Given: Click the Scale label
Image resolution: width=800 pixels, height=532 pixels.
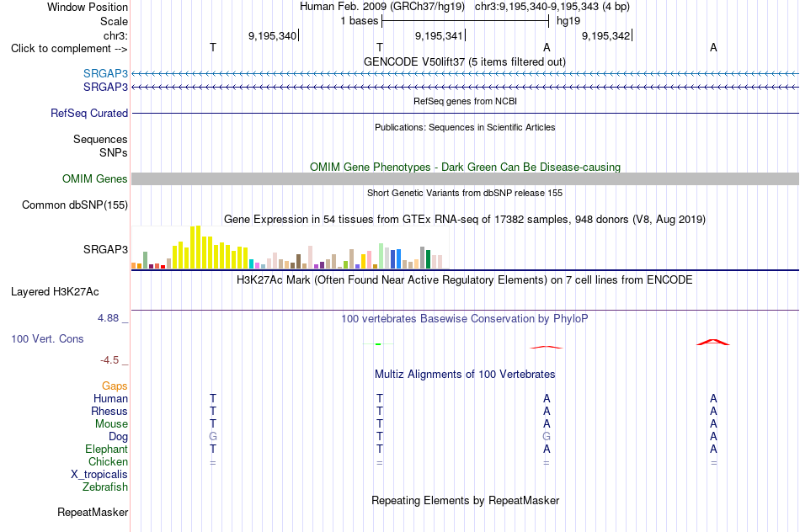Looking at the screenshot, I should tap(115, 21).
